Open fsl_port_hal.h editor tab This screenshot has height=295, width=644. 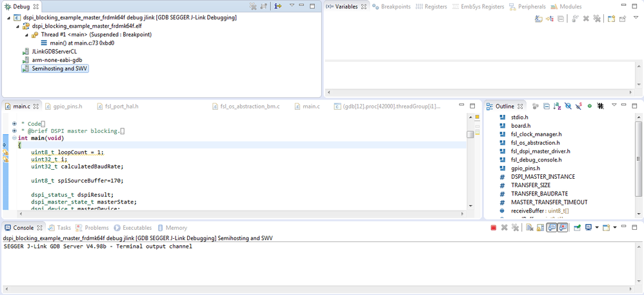(x=118, y=107)
